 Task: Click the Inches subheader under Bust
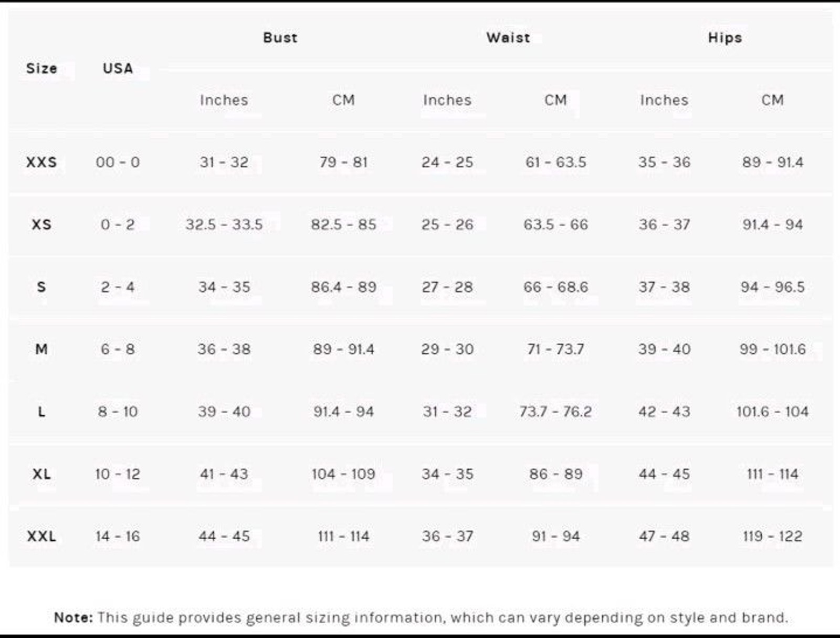point(224,100)
